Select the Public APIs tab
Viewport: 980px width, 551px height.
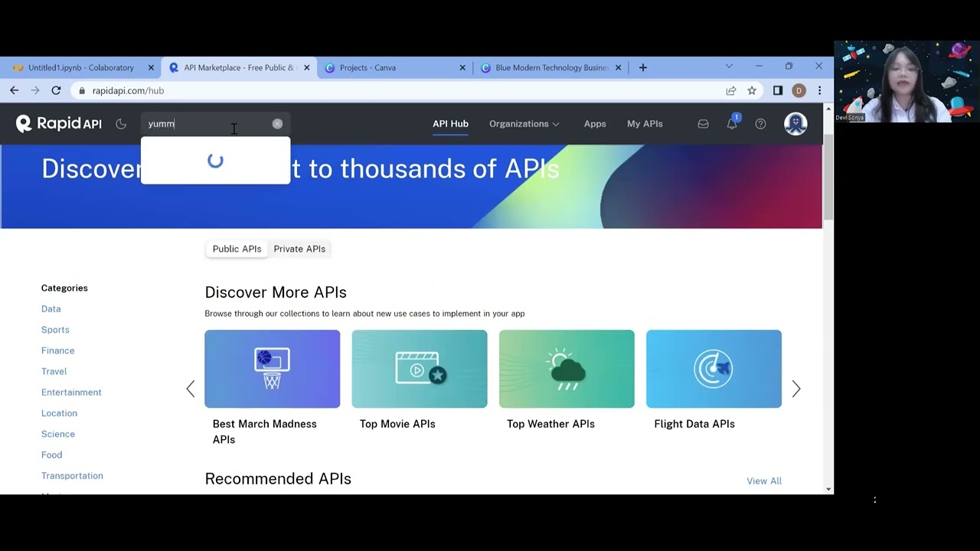[x=237, y=249]
